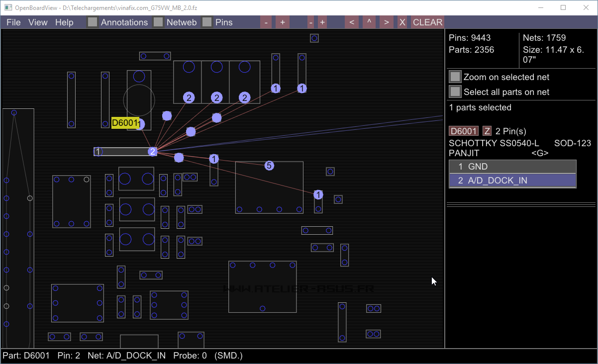
Task: Enable Zoom on selected net
Action: (455, 77)
